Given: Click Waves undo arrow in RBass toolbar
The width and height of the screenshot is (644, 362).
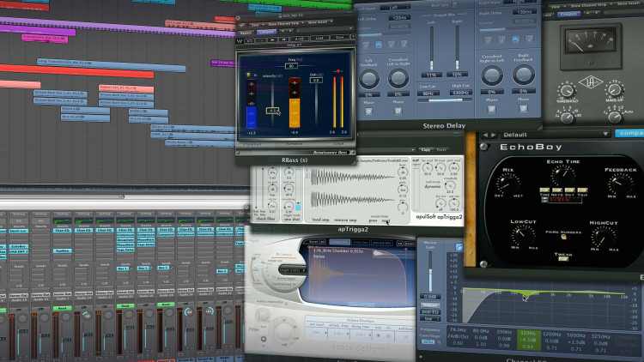Looking at the screenshot, I should click(x=272, y=39).
